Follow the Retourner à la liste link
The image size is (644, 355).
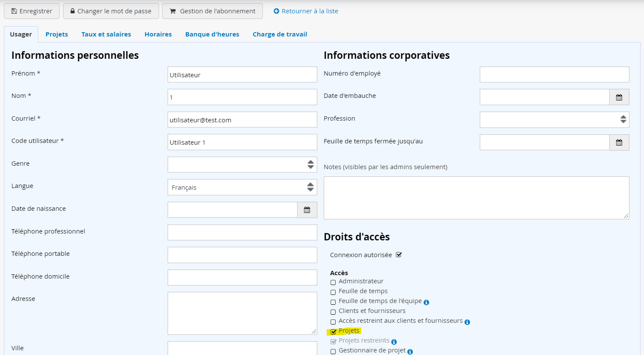pyautogui.click(x=306, y=11)
